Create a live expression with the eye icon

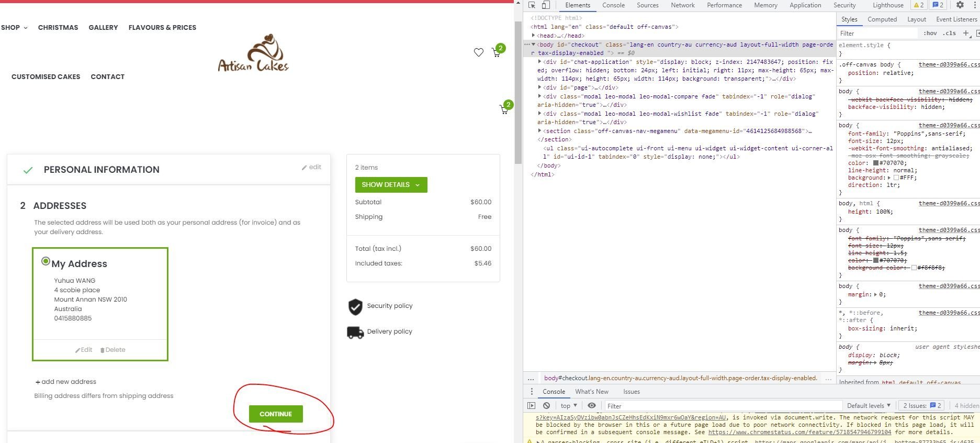592,405
